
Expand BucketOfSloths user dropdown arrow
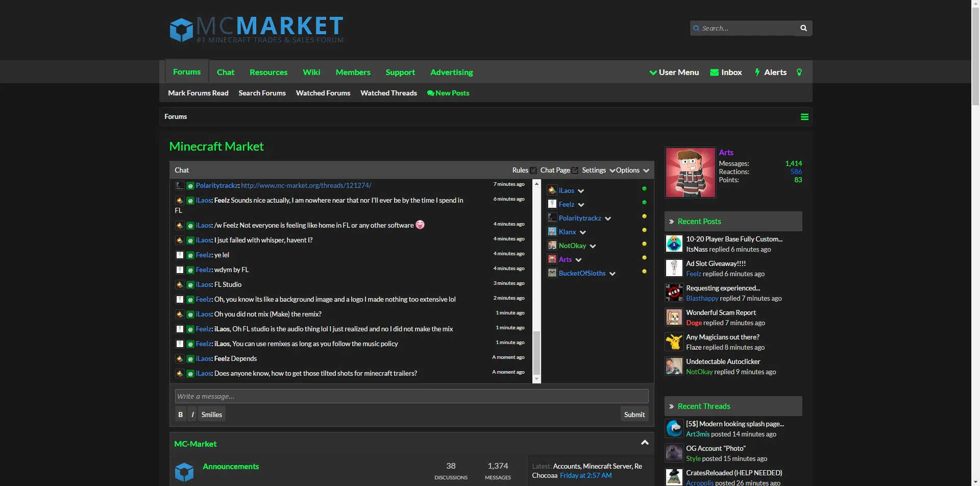[612, 274]
